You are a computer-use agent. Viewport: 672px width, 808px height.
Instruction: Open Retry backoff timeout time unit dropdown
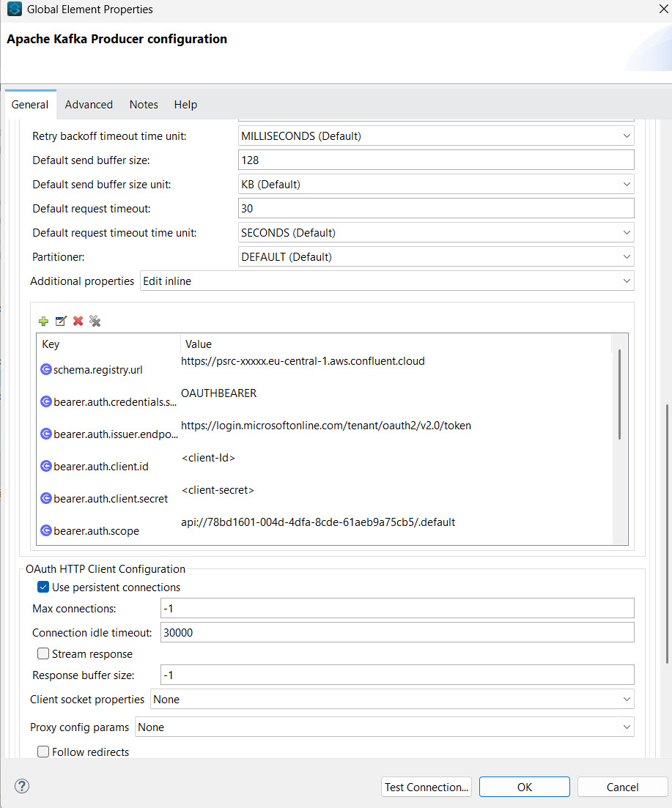click(x=436, y=136)
